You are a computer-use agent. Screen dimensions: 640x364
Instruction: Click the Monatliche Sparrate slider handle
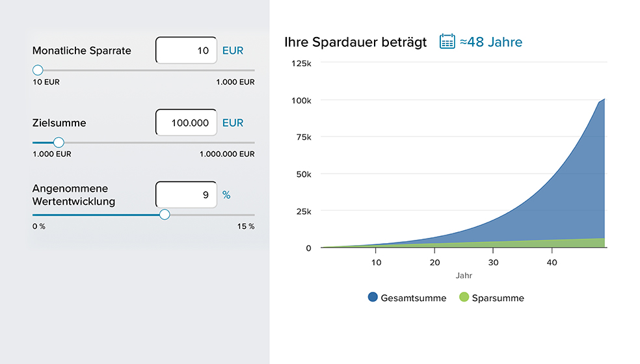[38, 70]
